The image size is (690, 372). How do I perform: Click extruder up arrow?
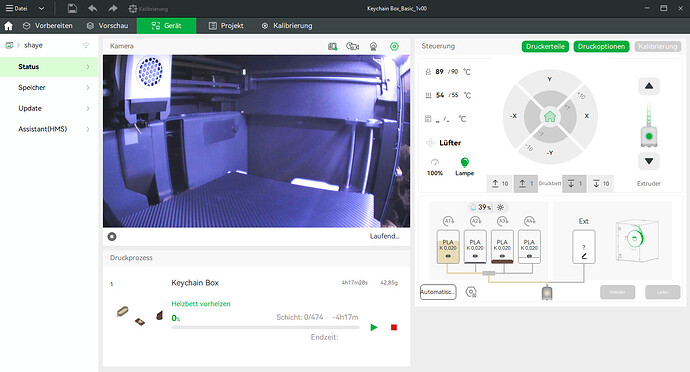(649, 86)
